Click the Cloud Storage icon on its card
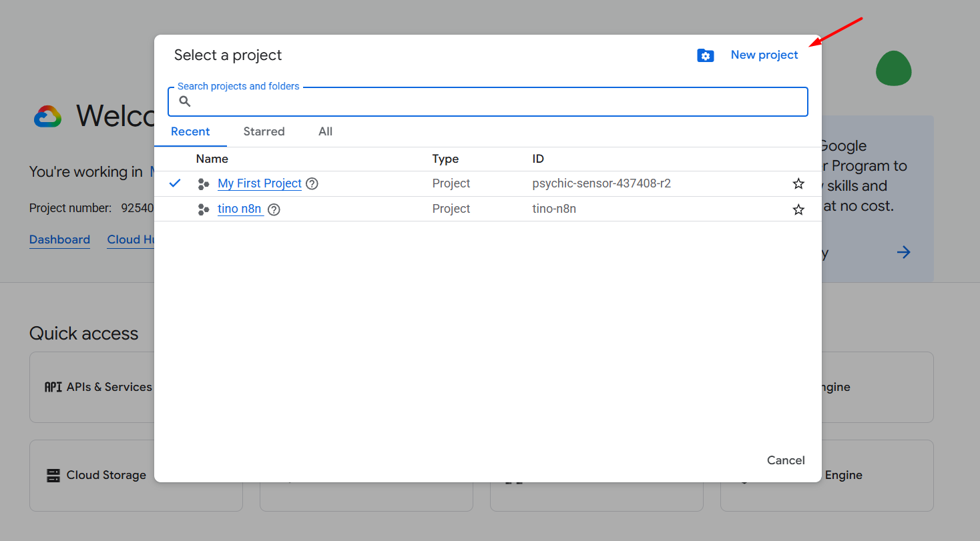This screenshot has width=980, height=541. click(x=53, y=476)
